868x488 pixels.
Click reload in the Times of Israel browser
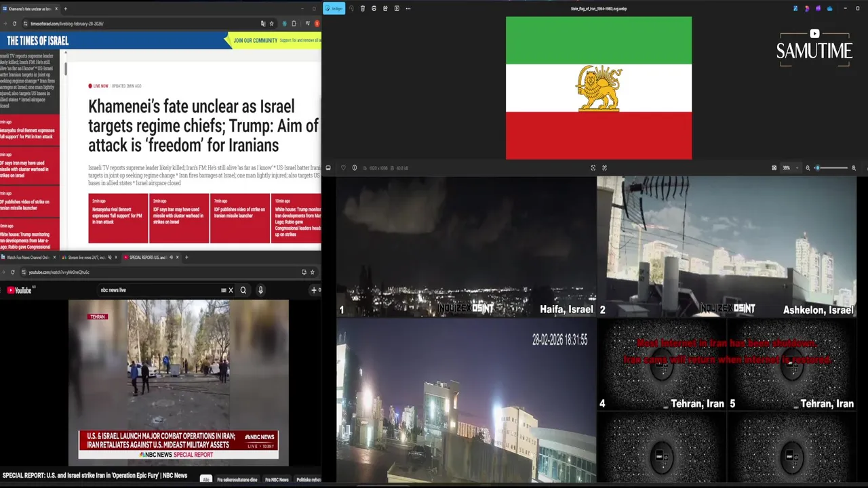(14, 24)
